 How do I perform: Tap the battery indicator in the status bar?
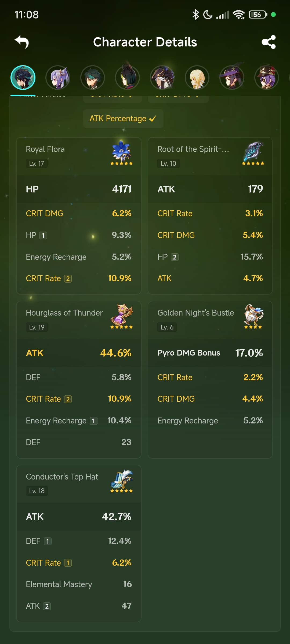click(x=258, y=15)
